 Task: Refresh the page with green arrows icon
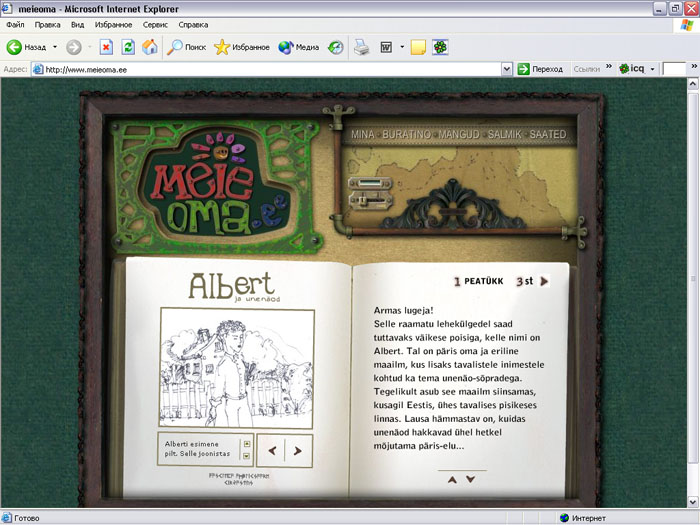click(128, 47)
